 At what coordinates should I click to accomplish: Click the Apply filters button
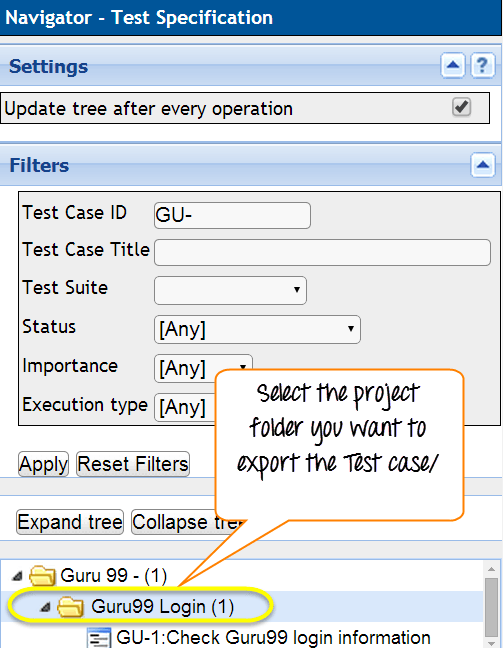click(x=43, y=464)
